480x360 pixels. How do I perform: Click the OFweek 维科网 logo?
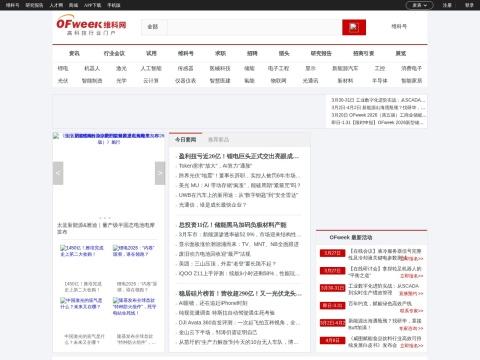91,25
